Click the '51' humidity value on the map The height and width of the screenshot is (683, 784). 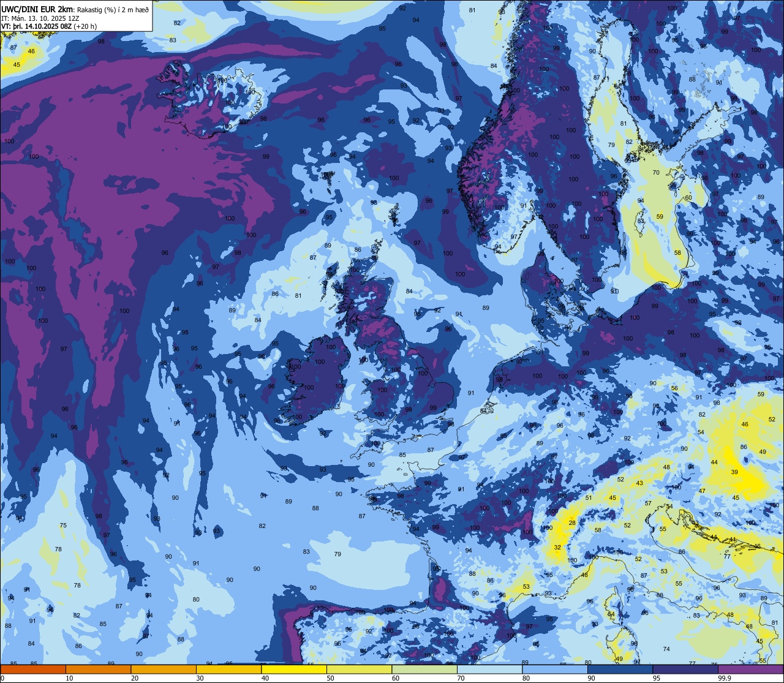[589, 498]
